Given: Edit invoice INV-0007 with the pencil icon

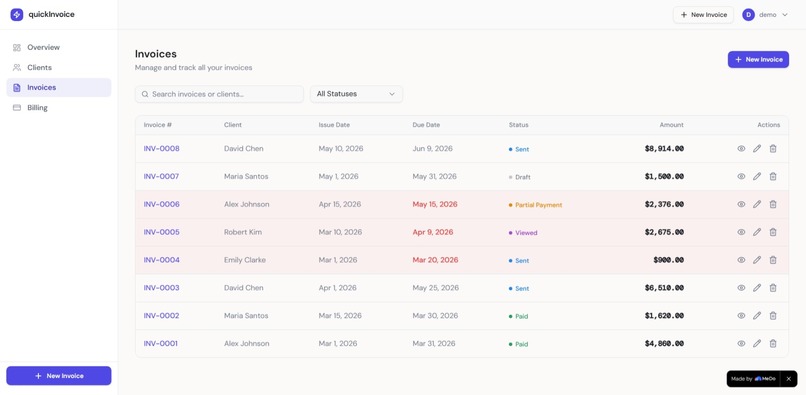Looking at the screenshot, I should coord(757,176).
